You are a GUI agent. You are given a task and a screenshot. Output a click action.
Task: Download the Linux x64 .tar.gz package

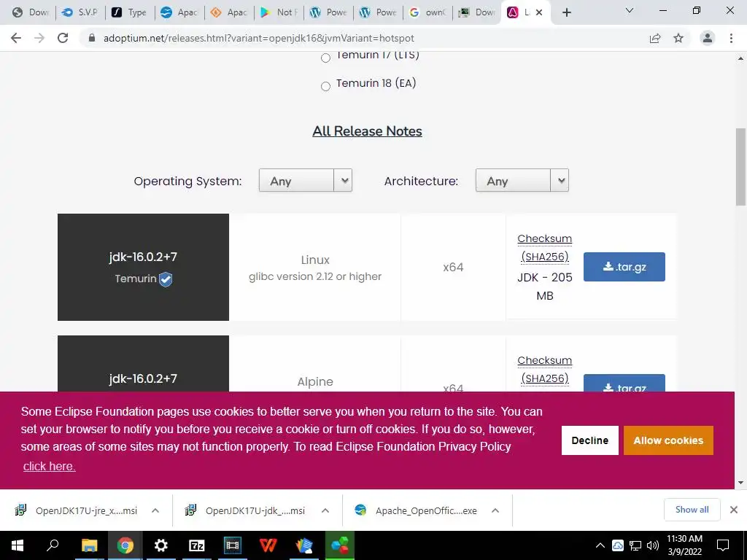click(x=624, y=267)
